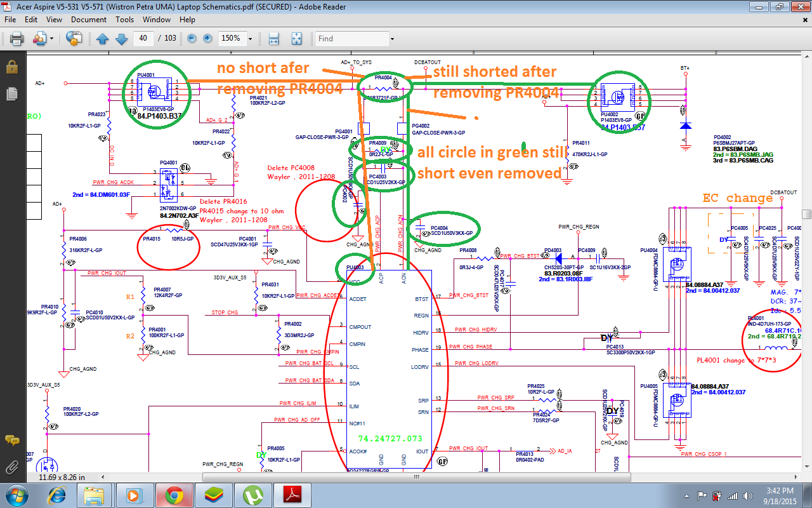Click inside the Find search box
The height and width of the screenshot is (508, 812).
[350, 39]
